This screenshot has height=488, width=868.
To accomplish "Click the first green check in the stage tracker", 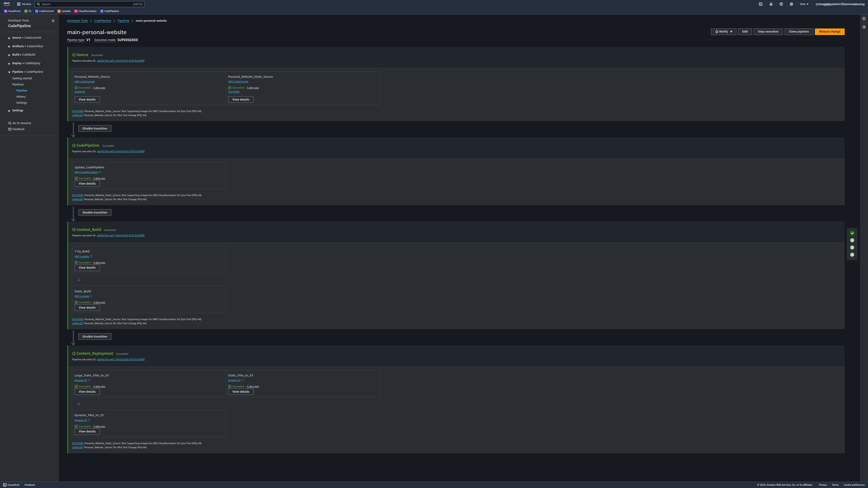I will [852, 233].
